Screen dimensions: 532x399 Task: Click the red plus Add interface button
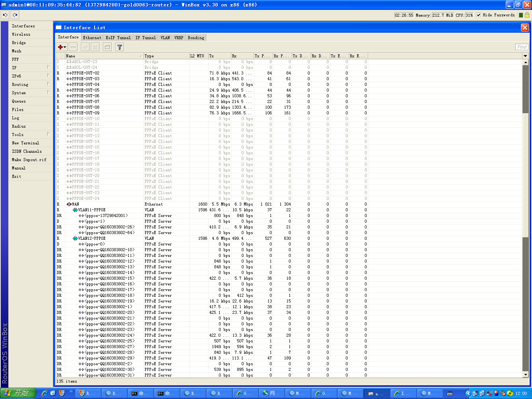[x=62, y=47]
